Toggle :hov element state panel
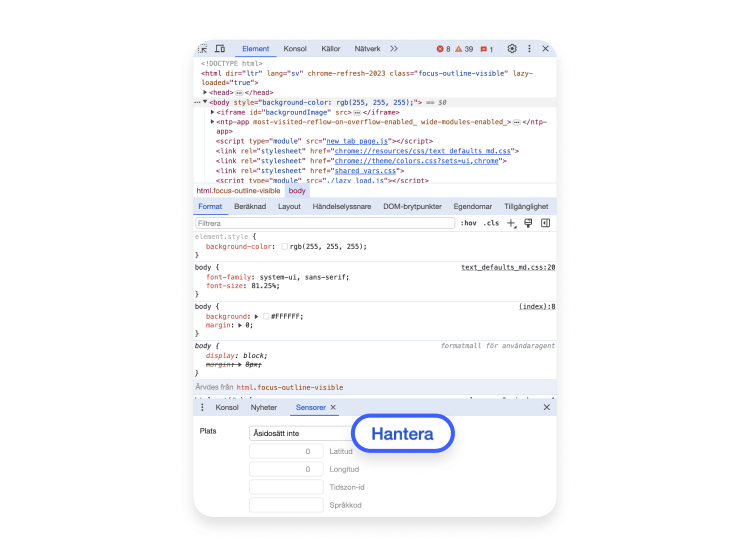Image resolution: width=750 pixels, height=557 pixels. point(468,223)
